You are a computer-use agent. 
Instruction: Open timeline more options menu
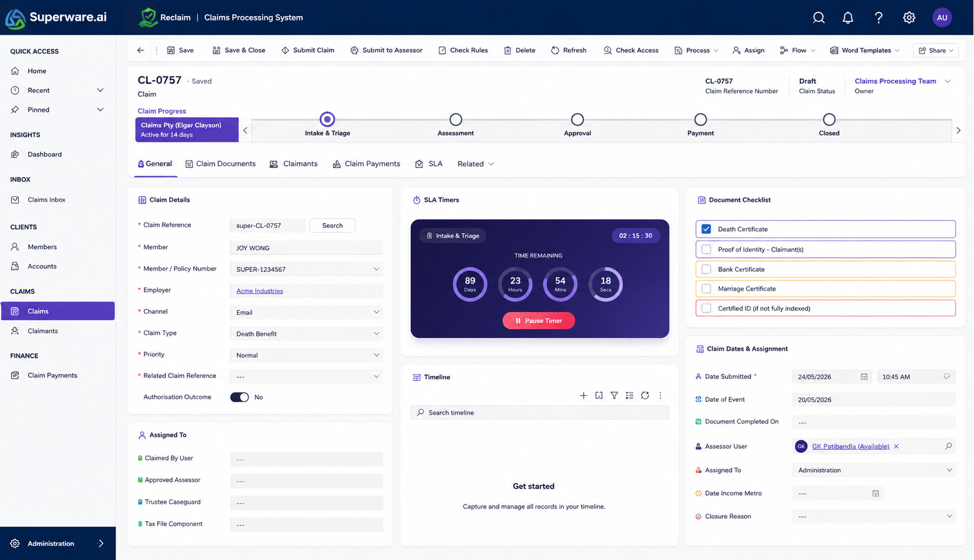pos(661,396)
